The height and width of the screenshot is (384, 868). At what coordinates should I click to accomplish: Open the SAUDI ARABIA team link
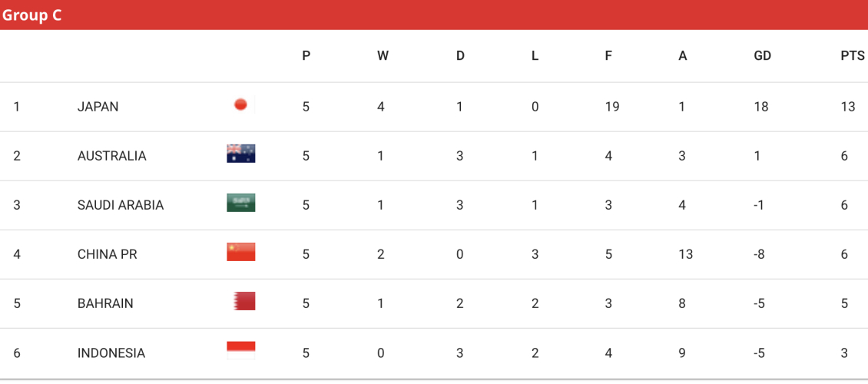121,205
